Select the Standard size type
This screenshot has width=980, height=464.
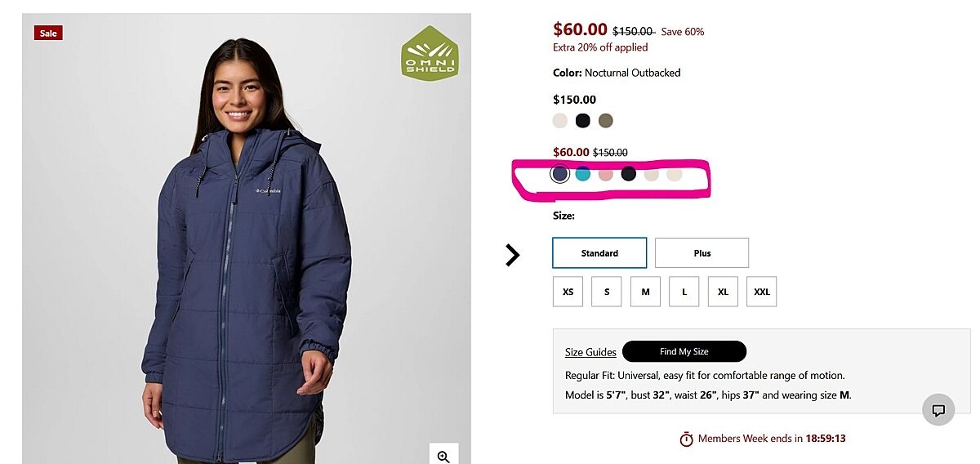click(x=599, y=253)
